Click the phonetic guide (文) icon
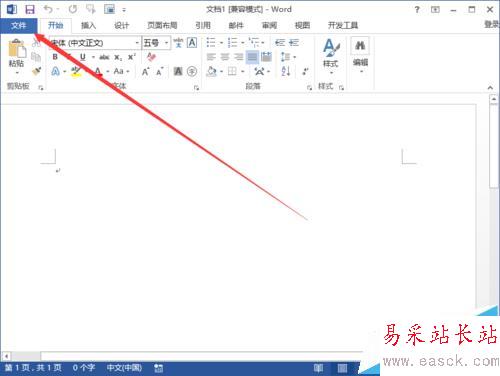Screen dimensions: 500x376 click(x=178, y=43)
